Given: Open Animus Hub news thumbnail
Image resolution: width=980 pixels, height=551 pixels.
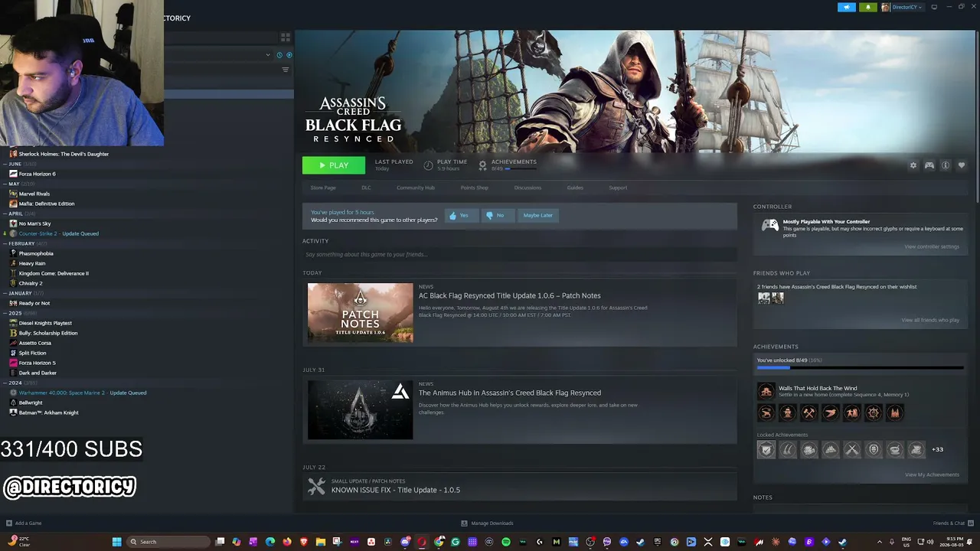Looking at the screenshot, I should pos(360,409).
